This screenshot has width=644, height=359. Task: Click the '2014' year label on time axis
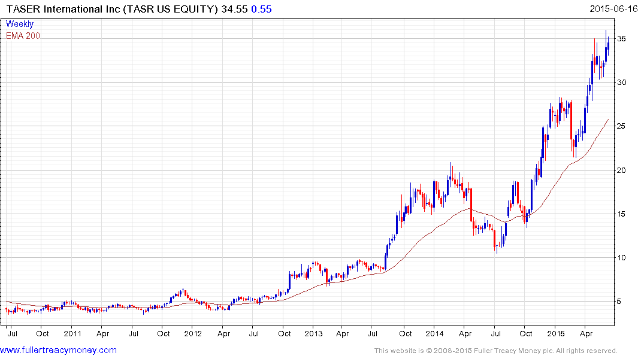pyautogui.click(x=434, y=333)
